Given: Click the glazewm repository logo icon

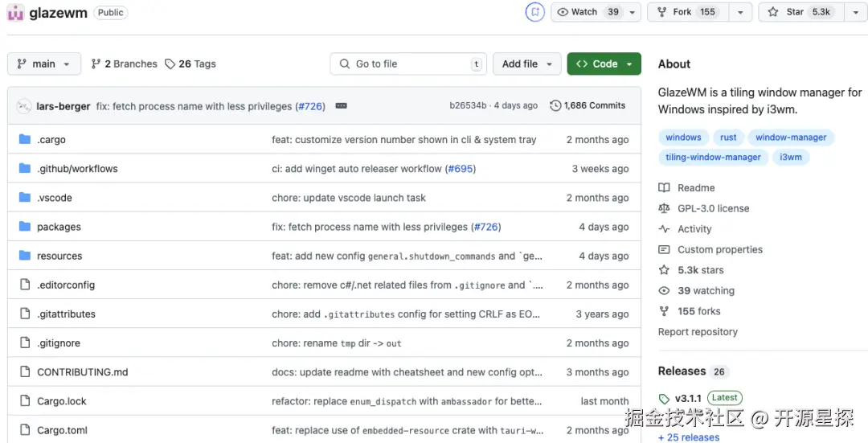Looking at the screenshot, I should pyautogui.click(x=15, y=13).
